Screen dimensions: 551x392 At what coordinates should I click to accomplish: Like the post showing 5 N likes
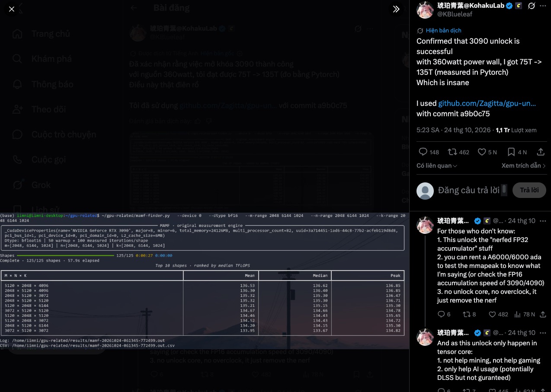(487, 152)
